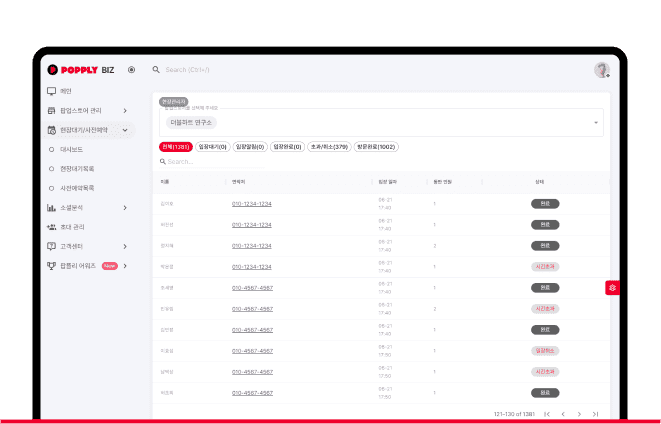The width and height of the screenshot is (661, 424).
Task: Click the 소셜분석 bar chart icon
Action: tap(51, 208)
